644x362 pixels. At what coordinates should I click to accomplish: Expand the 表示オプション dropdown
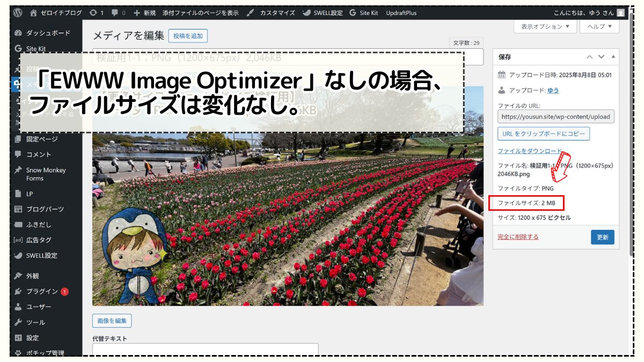545,26
